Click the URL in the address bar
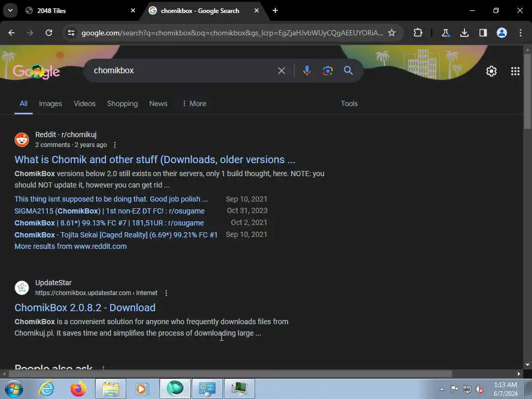 pyautogui.click(x=232, y=33)
